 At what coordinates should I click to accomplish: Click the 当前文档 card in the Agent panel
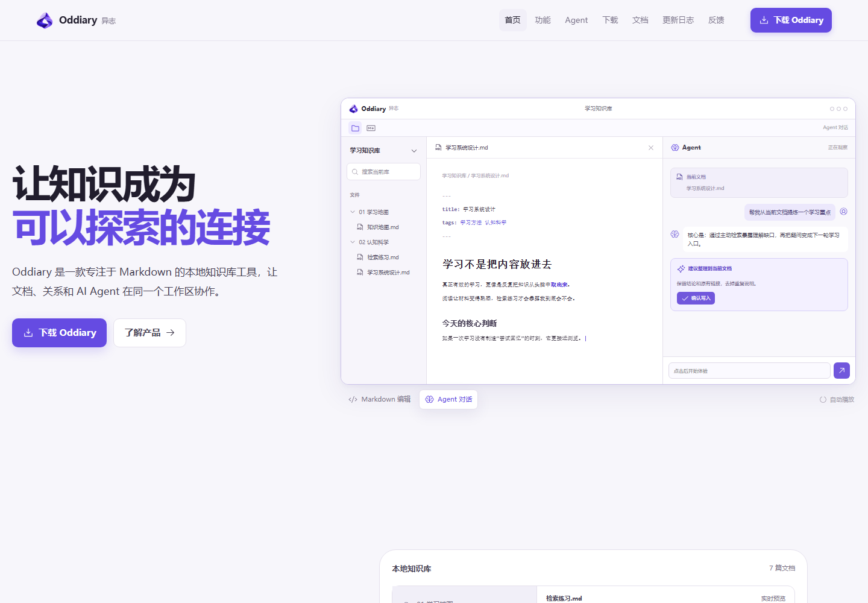(759, 183)
